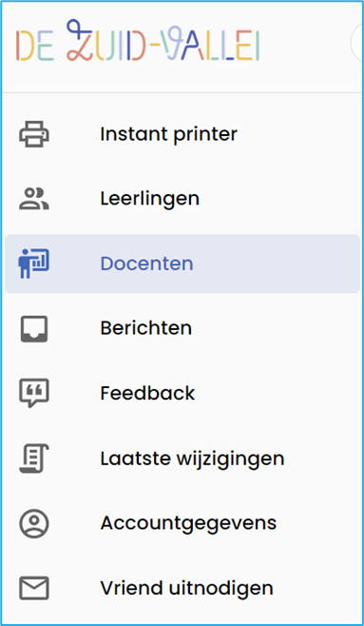Click the De Zuid-Vallei logo
The height and width of the screenshot is (626, 364).
138,40
